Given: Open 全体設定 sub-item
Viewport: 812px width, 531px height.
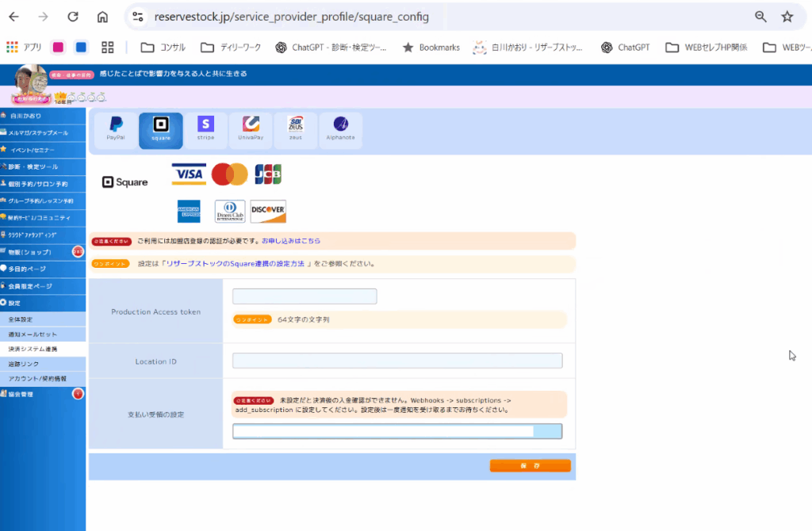Looking at the screenshot, I should (43, 319).
